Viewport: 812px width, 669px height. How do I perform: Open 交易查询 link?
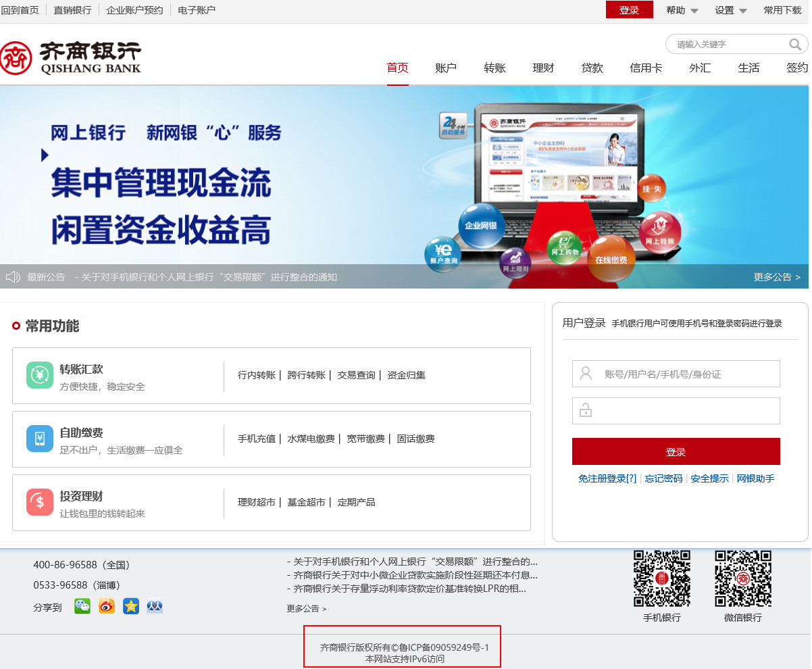coord(357,375)
